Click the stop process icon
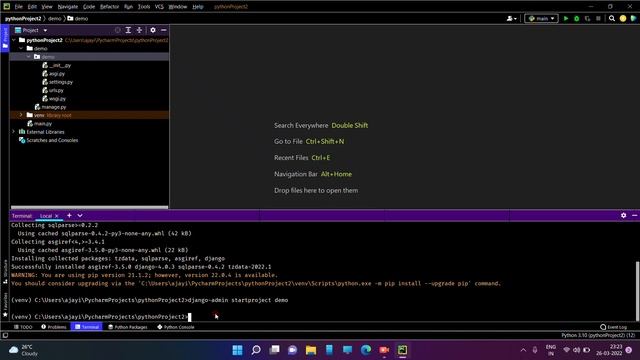The image size is (640, 360). pyautogui.click(x=598, y=18)
